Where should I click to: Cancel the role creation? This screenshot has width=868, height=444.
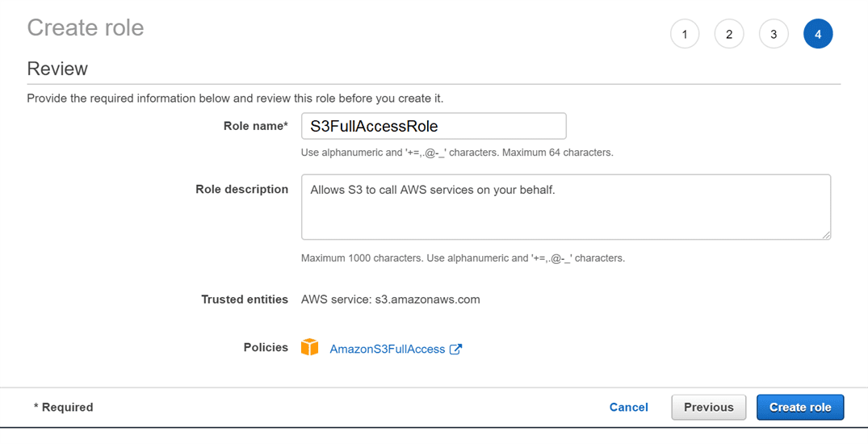point(628,407)
